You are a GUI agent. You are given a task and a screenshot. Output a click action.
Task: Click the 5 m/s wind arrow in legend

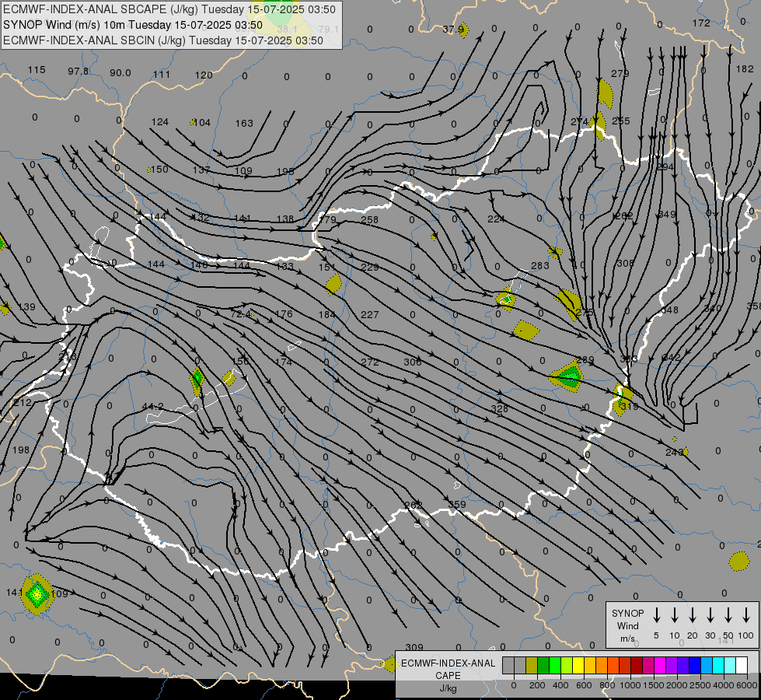(656, 614)
